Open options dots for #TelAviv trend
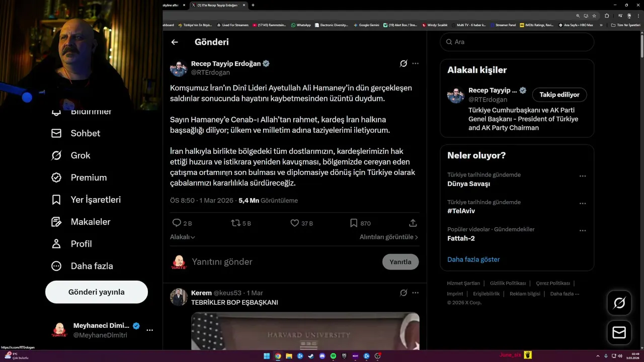Viewport: 644px width, 362px height. click(x=583, y=203)
